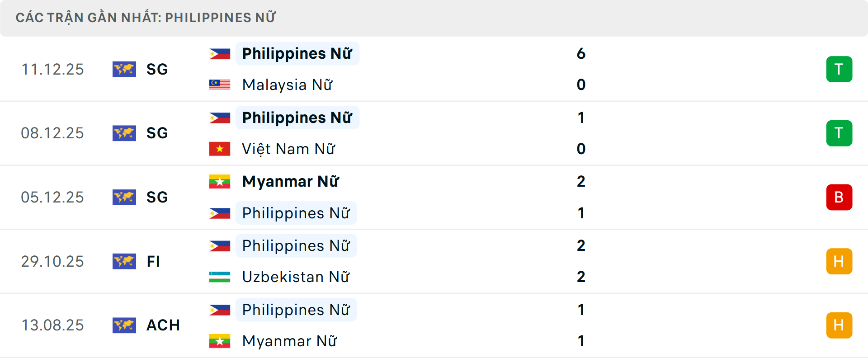Image resolution: width=868 pixels, height=358 pixels.
Task: Click the Philippines flag beside Philippines Nữ
Action: (x=220, y=53)
